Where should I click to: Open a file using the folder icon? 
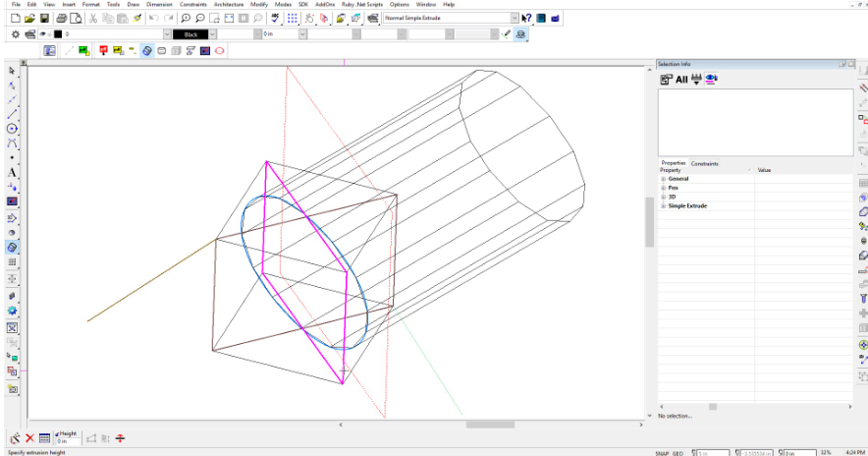click(29, 19)
